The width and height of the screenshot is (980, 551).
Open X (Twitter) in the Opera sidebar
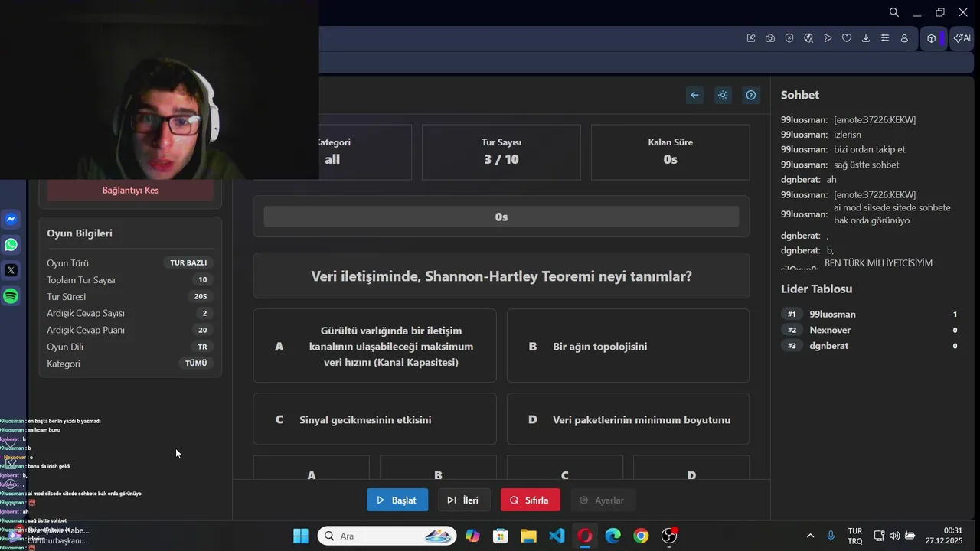click(11, 270)
